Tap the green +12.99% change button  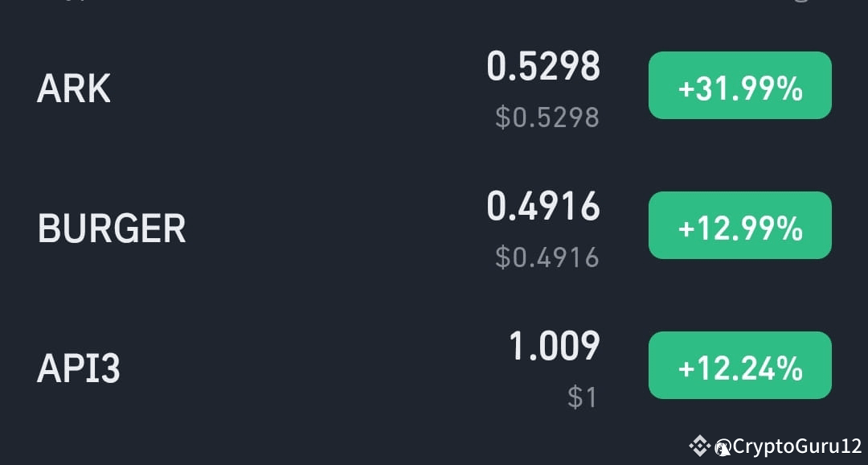pyautogui.click(x=739, y=225)
